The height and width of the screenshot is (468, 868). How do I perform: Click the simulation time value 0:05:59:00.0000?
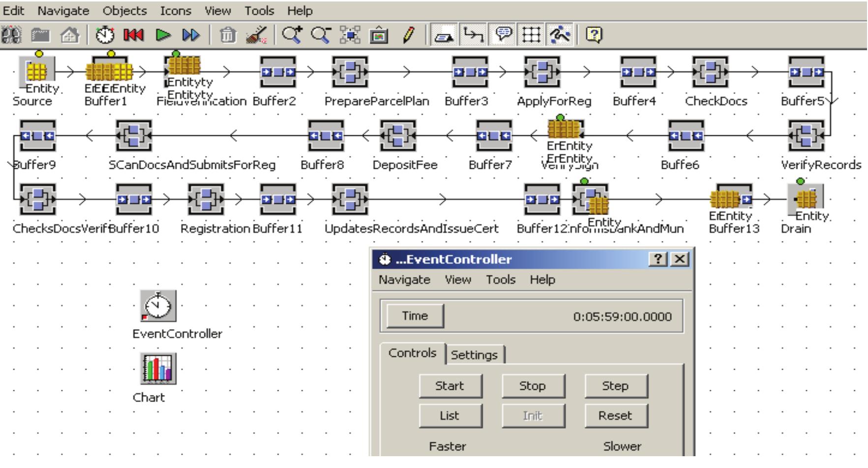pos(622,316)
